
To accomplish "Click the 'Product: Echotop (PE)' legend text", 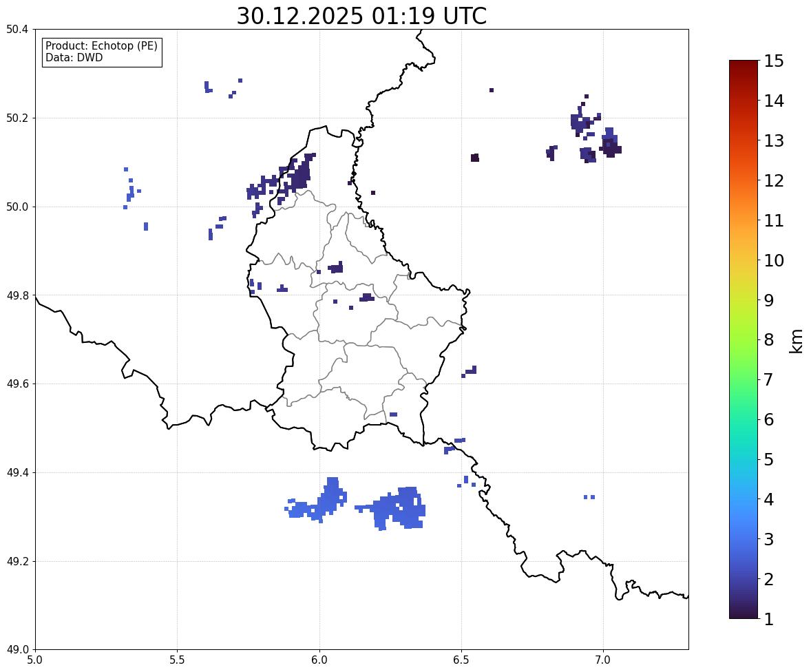I will pos(101,45).
